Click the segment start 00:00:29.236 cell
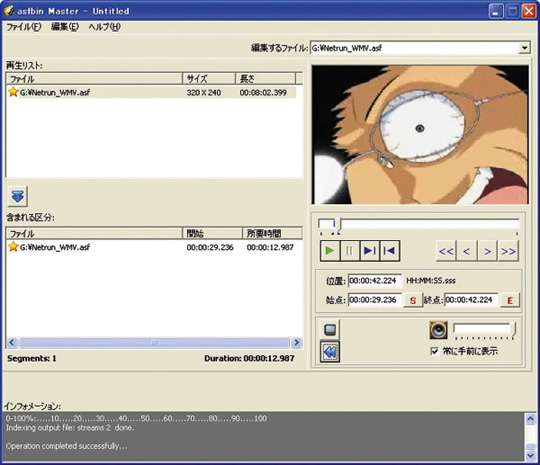Viewport: 540px width, 465px height. [210, 247]
